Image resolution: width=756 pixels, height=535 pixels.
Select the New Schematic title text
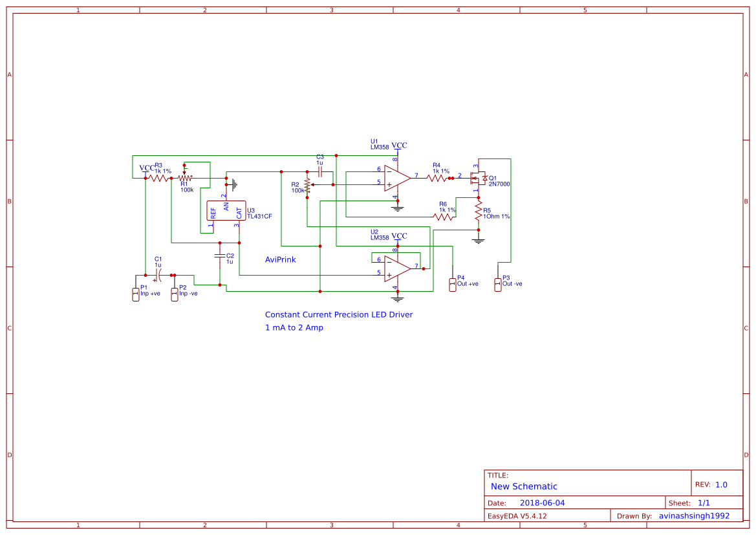click(x=523, y=486)
